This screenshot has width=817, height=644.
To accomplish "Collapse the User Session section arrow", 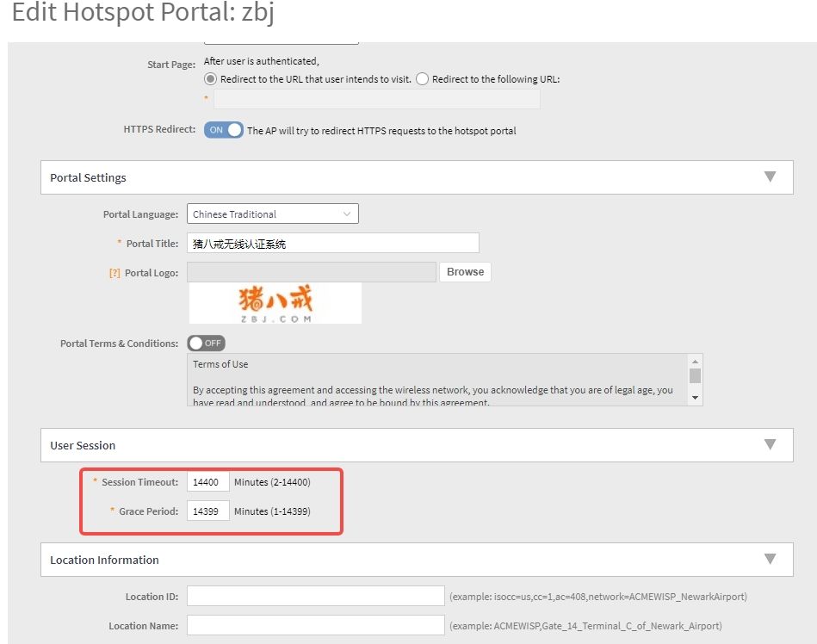I will click(x=770, y=444).
